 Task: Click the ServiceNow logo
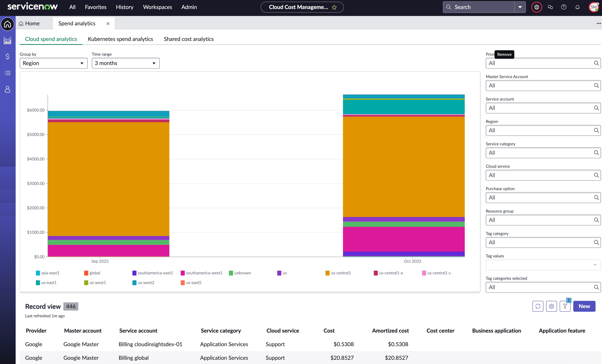32,7
